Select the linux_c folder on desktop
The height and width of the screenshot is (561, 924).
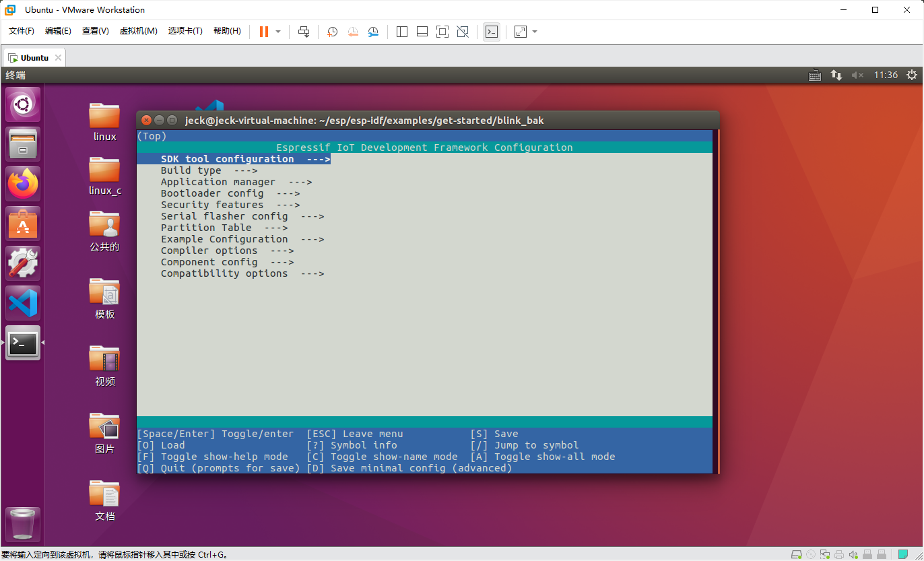click(x=104, y=176)
